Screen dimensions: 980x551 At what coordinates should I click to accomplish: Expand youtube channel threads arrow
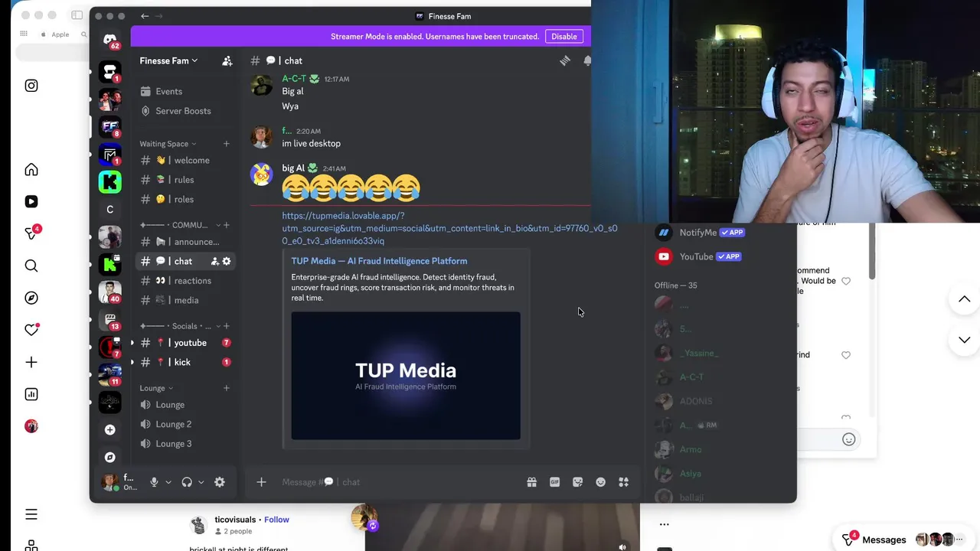click(x=132, y=343)
